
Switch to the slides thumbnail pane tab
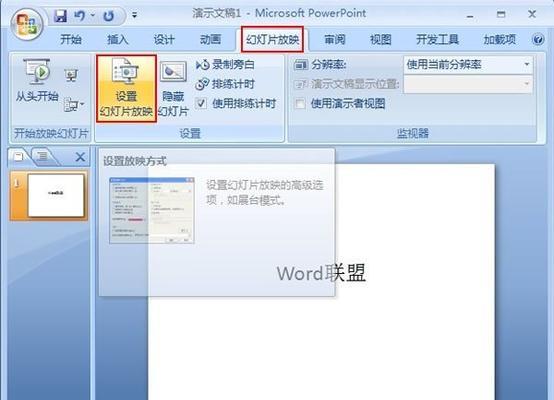point(19,157)
